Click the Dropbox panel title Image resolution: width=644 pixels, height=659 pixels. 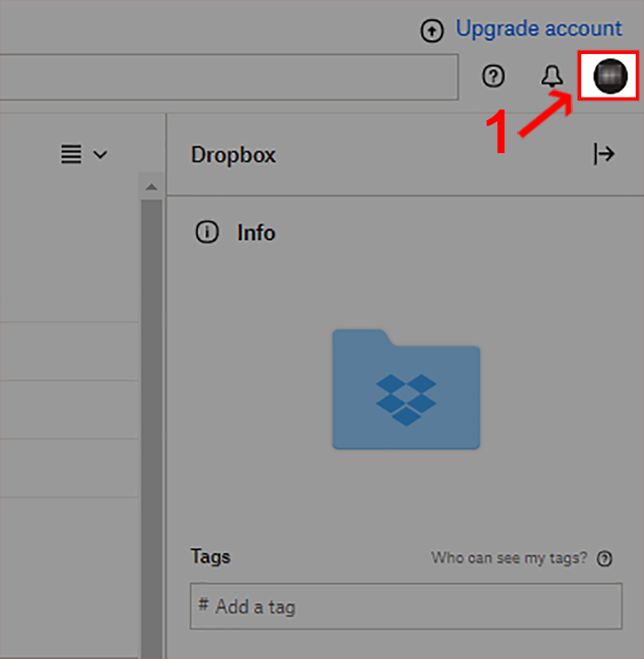[233, 155]
